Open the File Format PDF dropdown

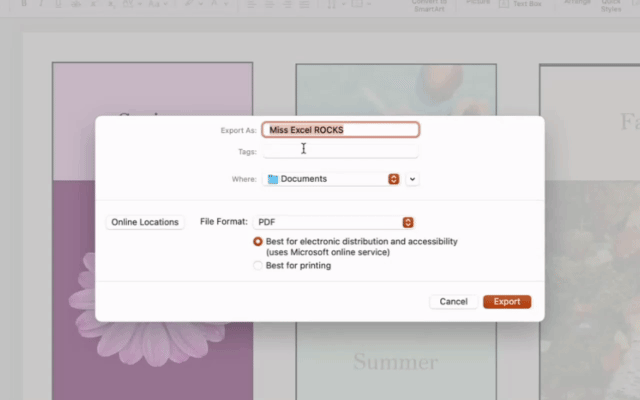[334, 222]
